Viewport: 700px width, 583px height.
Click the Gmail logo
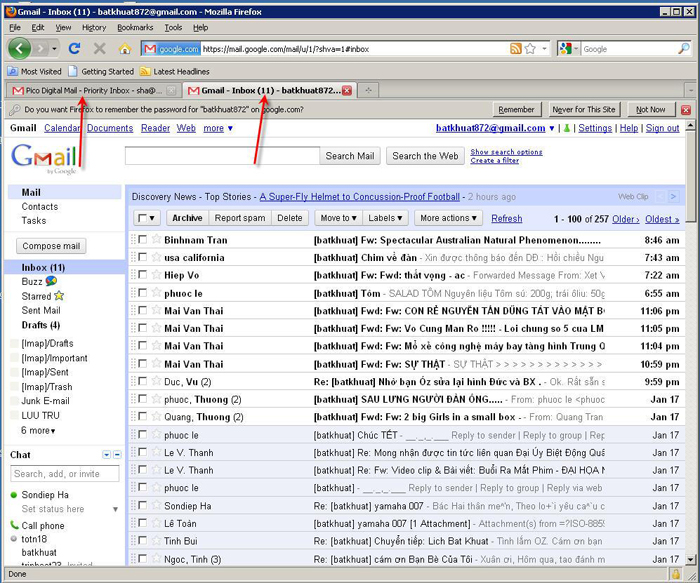coord(44,158)
